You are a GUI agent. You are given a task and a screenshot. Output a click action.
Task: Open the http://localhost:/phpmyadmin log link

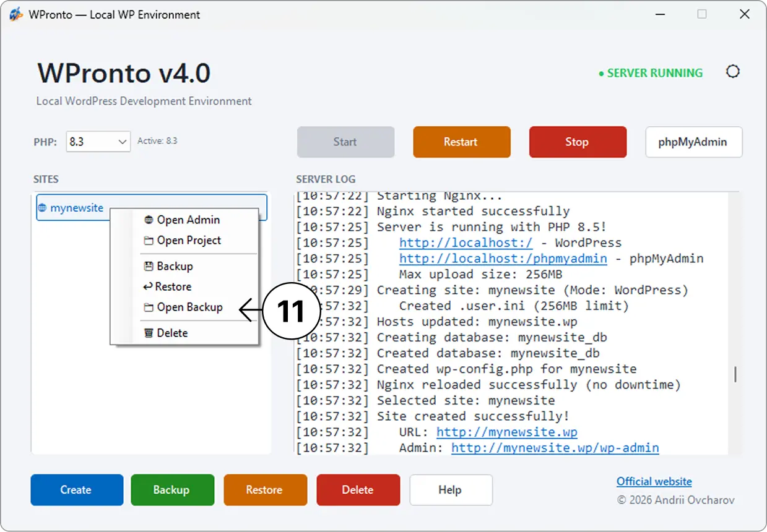(503, 259)
